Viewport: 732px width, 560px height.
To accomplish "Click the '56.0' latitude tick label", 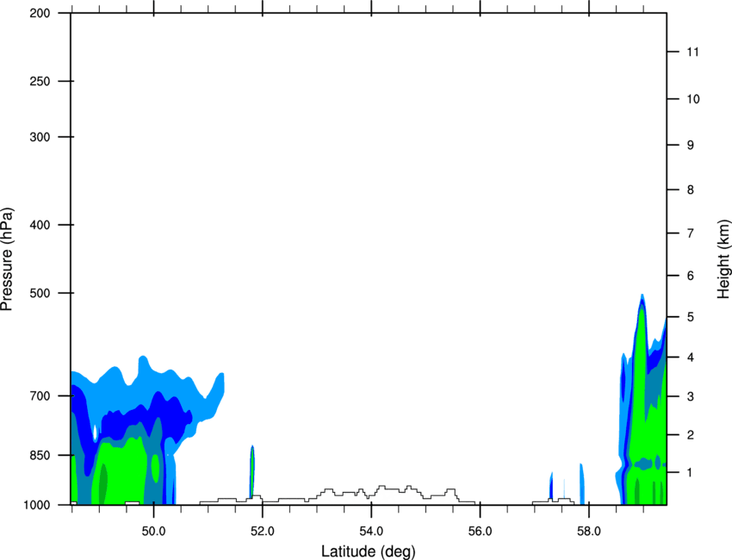I will tap(481, 532).
